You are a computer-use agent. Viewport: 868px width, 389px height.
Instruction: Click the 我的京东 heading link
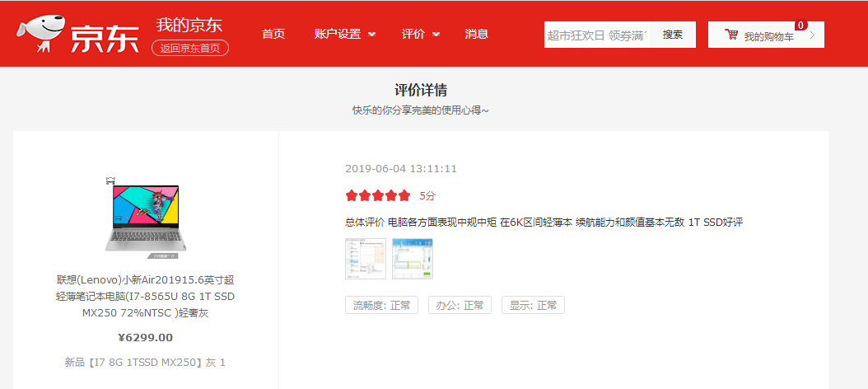tap(189, 25)
